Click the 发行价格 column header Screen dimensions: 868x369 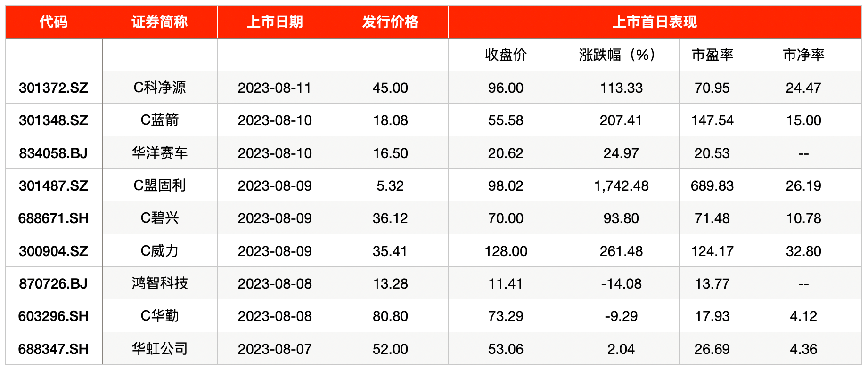tap(390, 22)
